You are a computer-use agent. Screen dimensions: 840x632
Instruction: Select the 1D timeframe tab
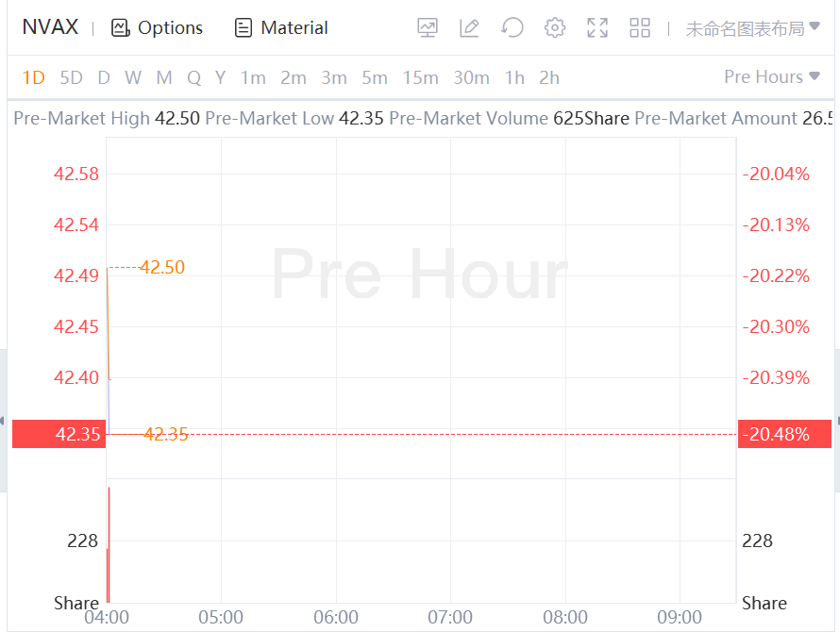coord(34,77)
